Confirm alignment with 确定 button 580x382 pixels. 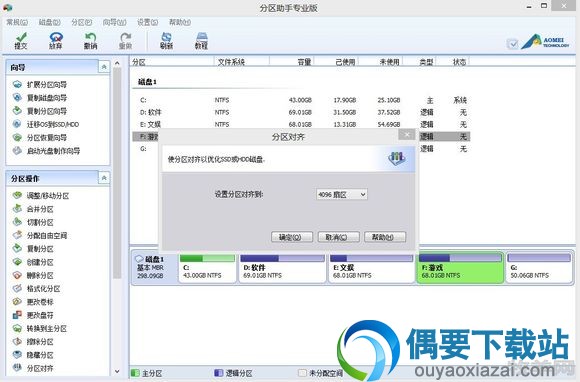click(x=292, y=237)
